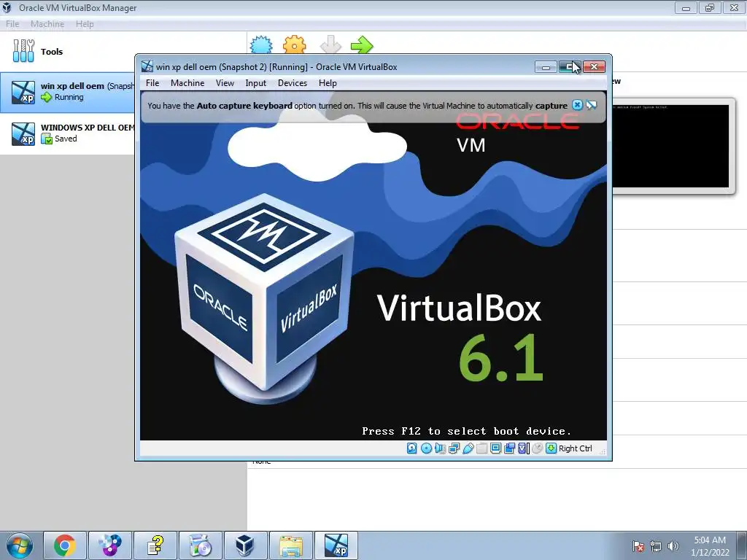
Task: Click the don't-show-again icon on notification
Action: tap(591, 105)
